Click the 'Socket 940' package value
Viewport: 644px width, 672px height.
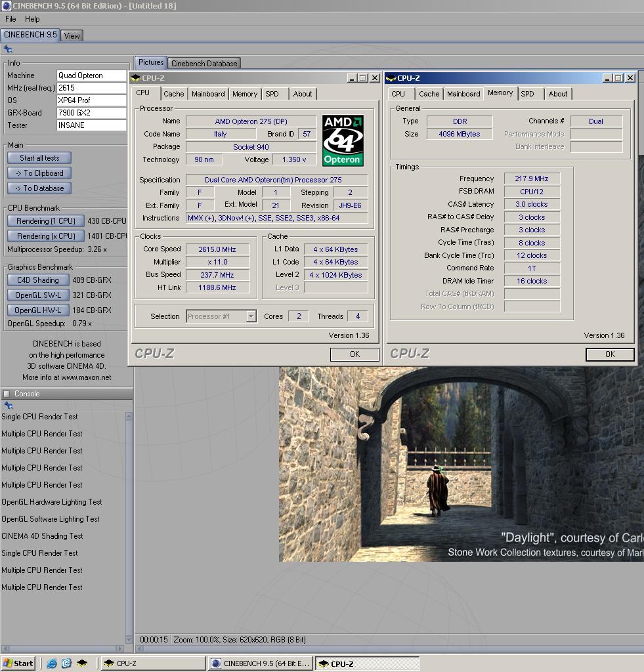tap(251, 147)
